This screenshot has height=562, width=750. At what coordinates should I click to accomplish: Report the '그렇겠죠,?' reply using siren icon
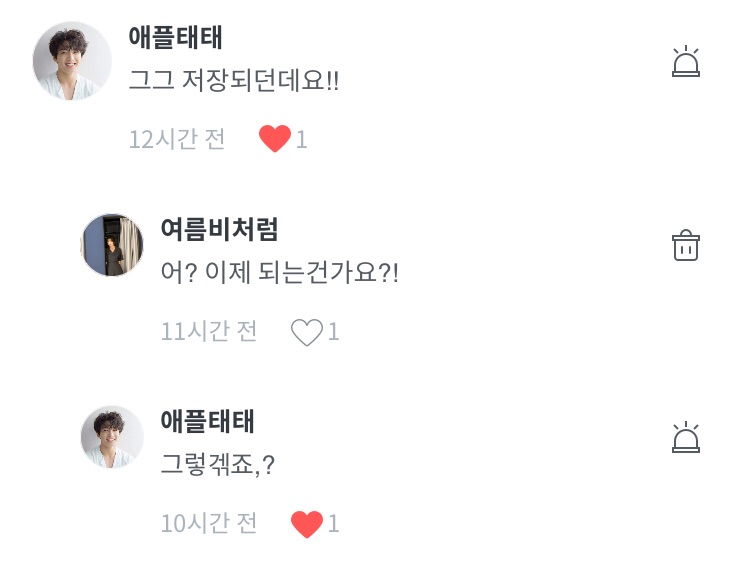coord(685,438)
